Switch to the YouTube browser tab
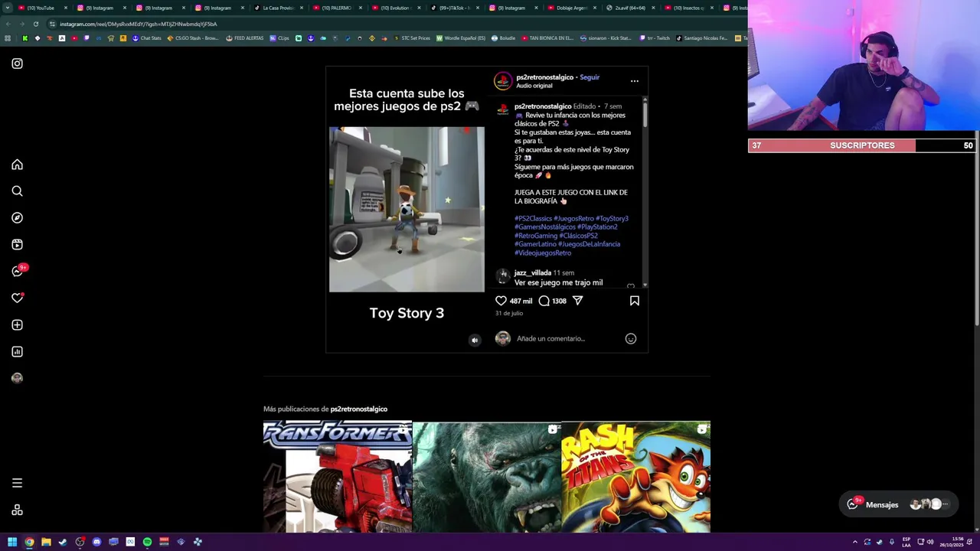Screen dimensions: 980x551 [41, 8]
